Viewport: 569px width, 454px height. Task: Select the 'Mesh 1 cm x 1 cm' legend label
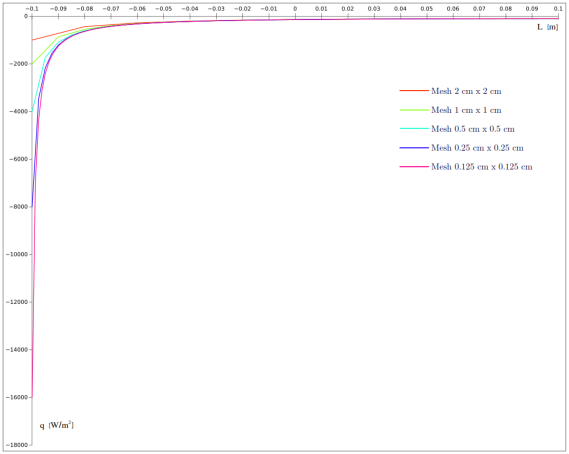[x=466, y=110]
